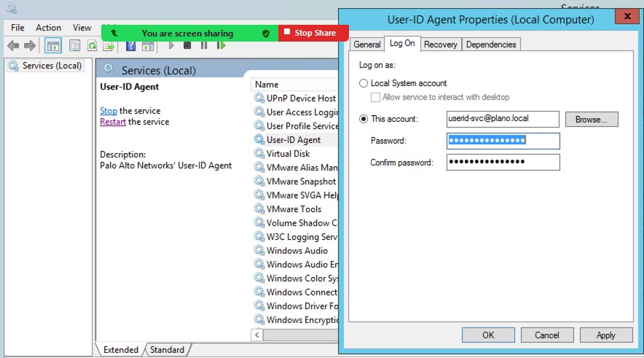Switch to the General tab
This screenshot has height=358, width=644.
(x=366, y=44)
